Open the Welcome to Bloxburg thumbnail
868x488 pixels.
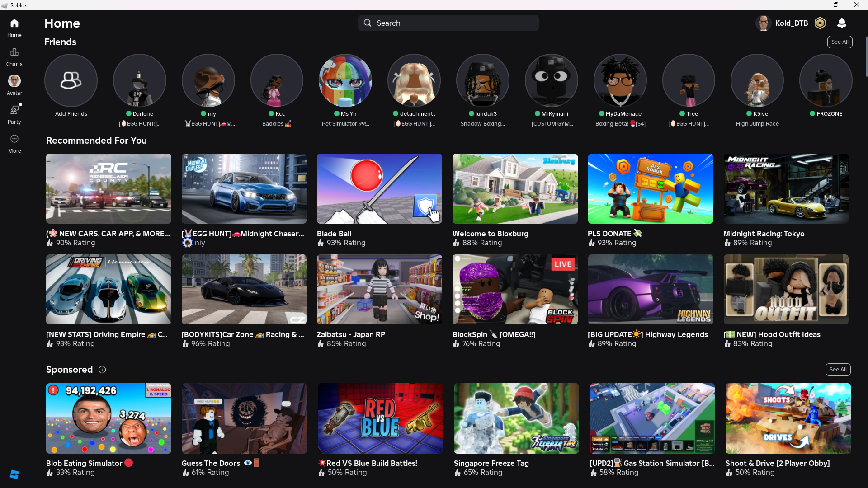(515, 189)
